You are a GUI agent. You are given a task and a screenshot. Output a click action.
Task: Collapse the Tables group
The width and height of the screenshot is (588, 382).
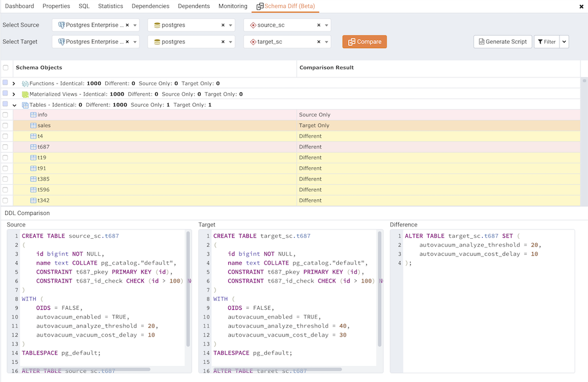coord(14,105)
